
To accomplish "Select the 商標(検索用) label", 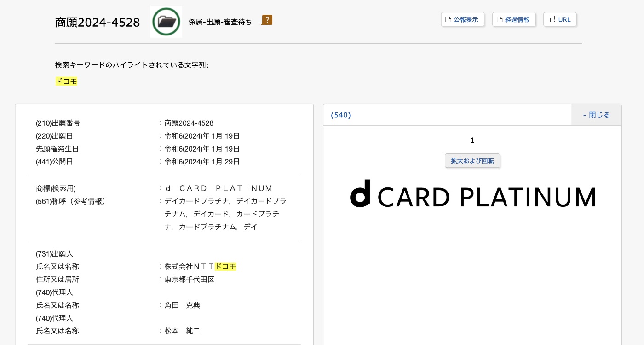I will [56, 188].
